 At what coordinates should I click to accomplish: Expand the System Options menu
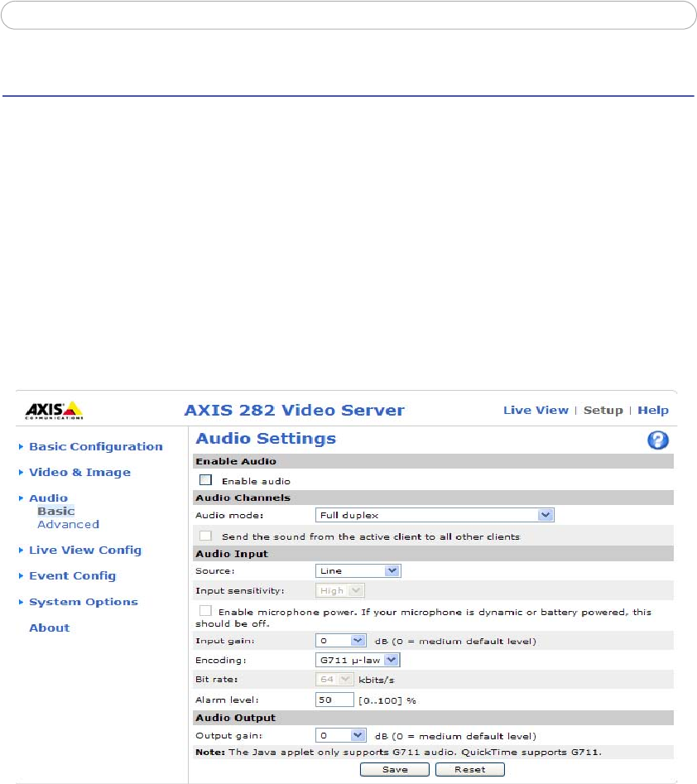[x=83, y=603]
